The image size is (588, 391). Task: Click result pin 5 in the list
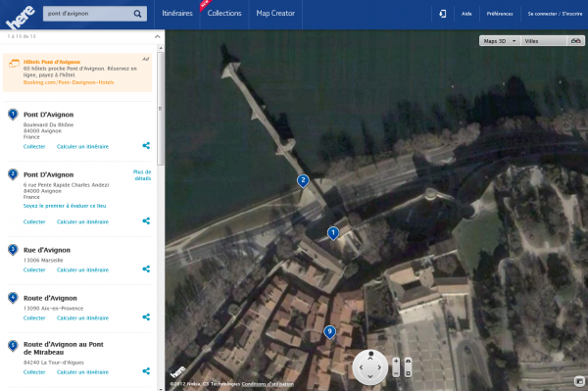(x=13, y=346)
